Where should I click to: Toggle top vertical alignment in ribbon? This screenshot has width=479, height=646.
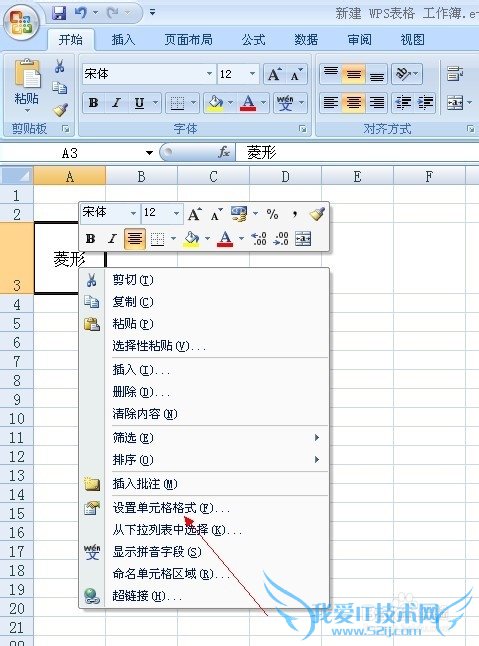(x=331, y=74)
